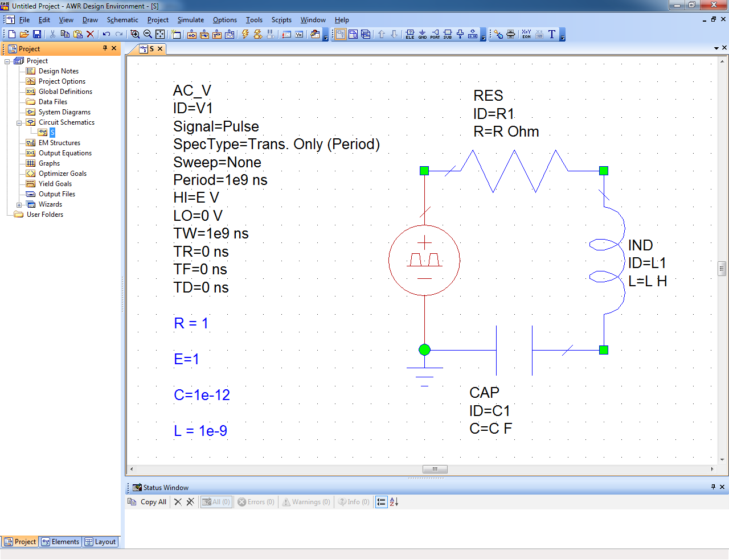The image size is (729, 560).
Task: Open the window list dropdown arrow
Action: [716, 48]
